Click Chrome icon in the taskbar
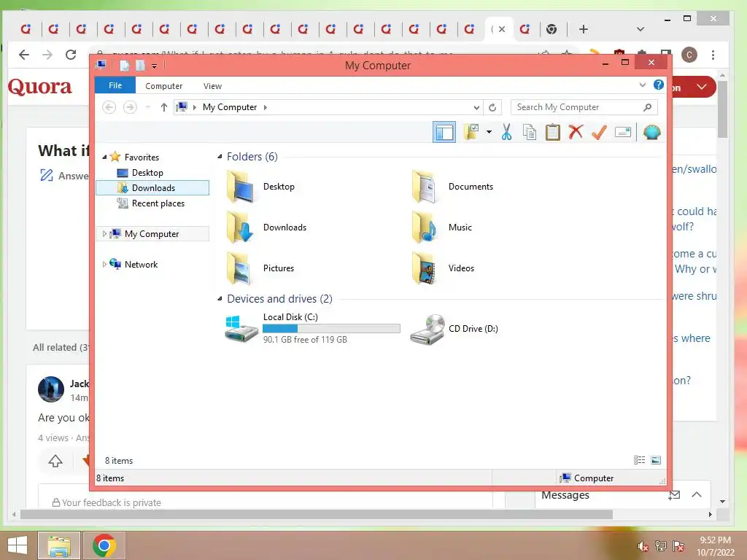 click(x=104, y=545)
